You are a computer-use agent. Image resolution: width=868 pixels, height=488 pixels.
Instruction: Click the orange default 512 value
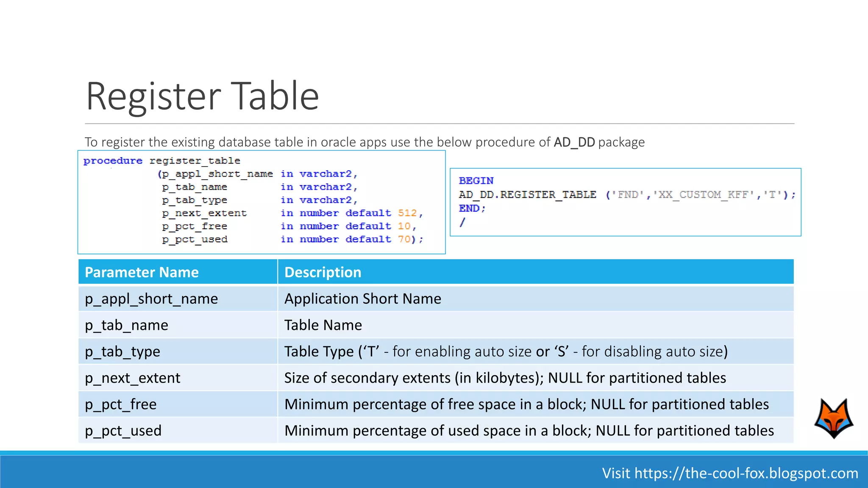[x=407, y=213]
